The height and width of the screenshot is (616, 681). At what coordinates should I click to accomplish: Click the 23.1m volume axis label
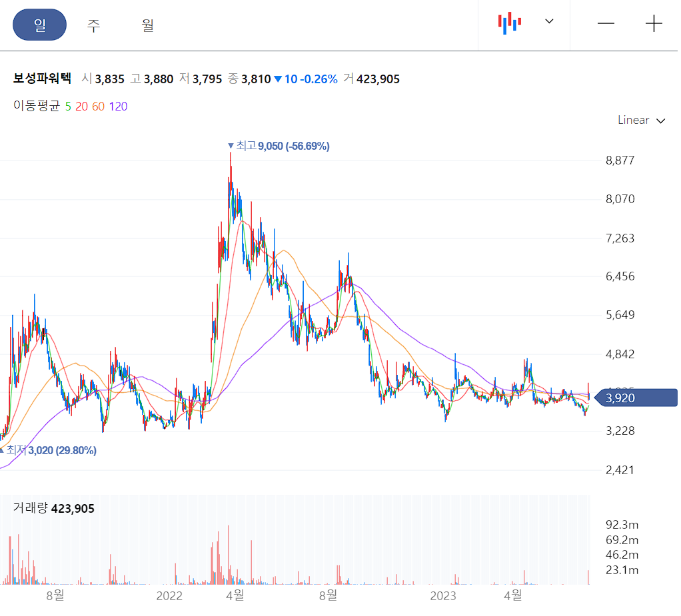(622, 570)
